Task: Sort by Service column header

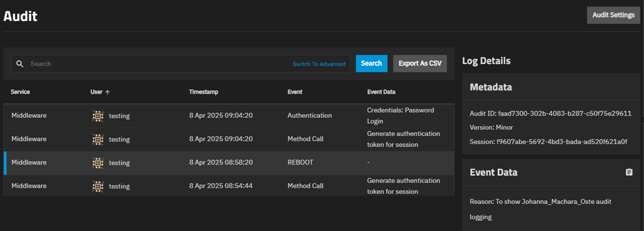Action: pos(20,92)
